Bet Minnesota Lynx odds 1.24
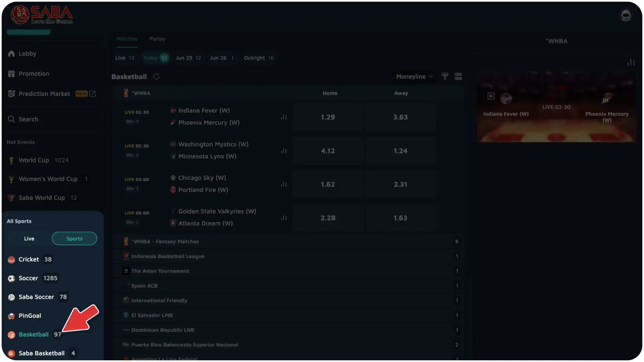Viewport: 644px width, 362px height. 400,151
